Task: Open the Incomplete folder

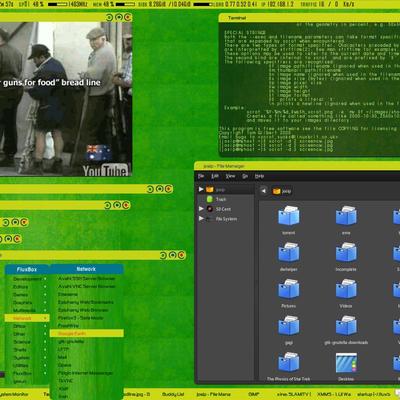Action: [x=346, y=256]
